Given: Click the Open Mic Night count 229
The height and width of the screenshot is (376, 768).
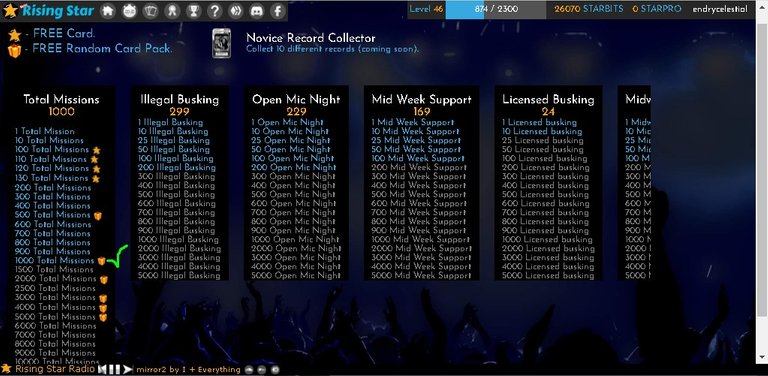Looking at the screenshot, I should click(x=296, y=112).
